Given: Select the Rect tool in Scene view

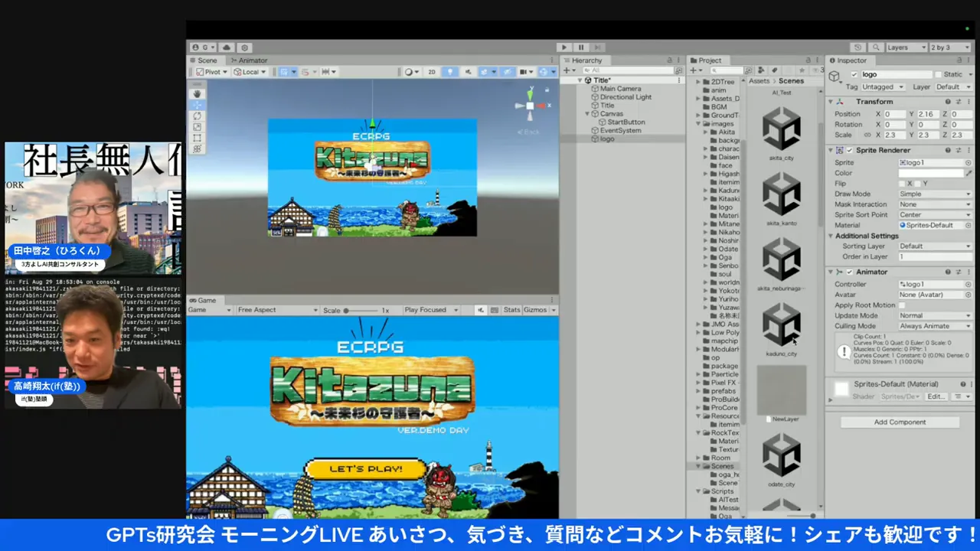Looking at the screenshot, I should [x=198, y=139].
